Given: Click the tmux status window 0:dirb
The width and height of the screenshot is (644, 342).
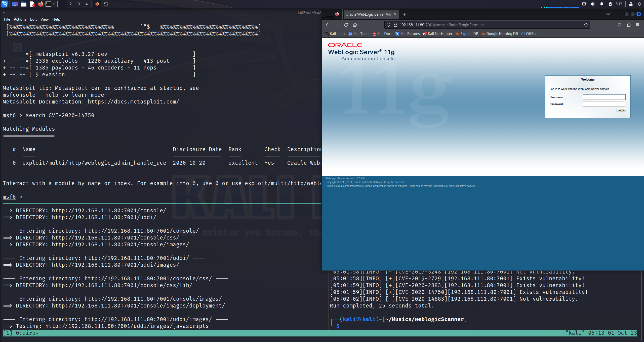Looking at the screenshot, I should tap(27, 333).
